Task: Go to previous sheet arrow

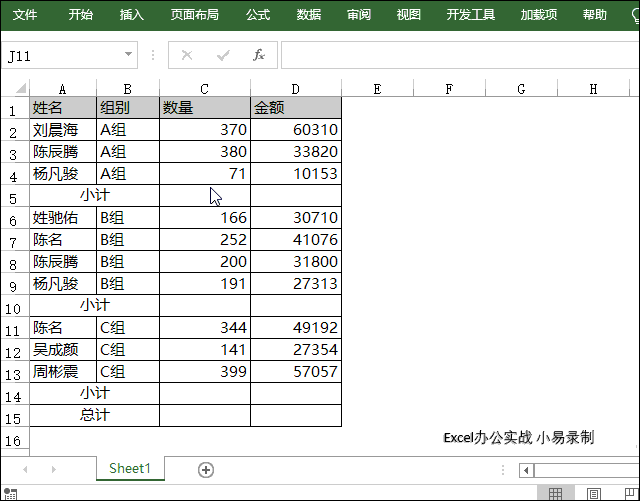Action: pos(25,470)
